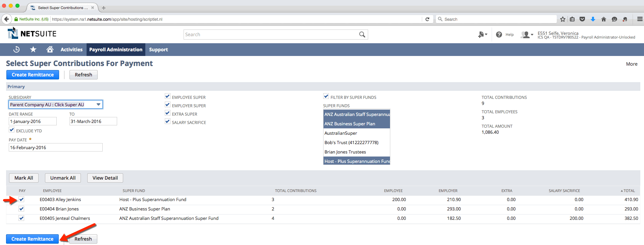Close the Select Super Contributions tab
This screenshot has height=245, width=644.
coord(93,8)
